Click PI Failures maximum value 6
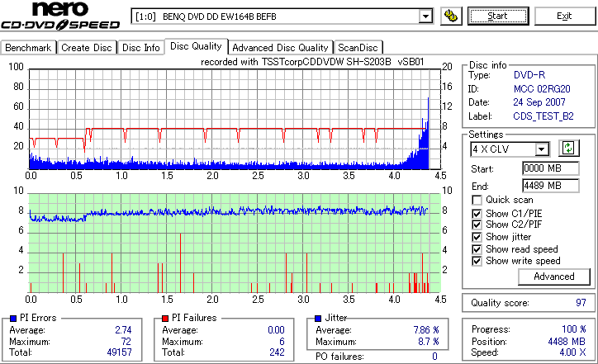The height and width of the screenshot is (364, 598). coord(282,341)
